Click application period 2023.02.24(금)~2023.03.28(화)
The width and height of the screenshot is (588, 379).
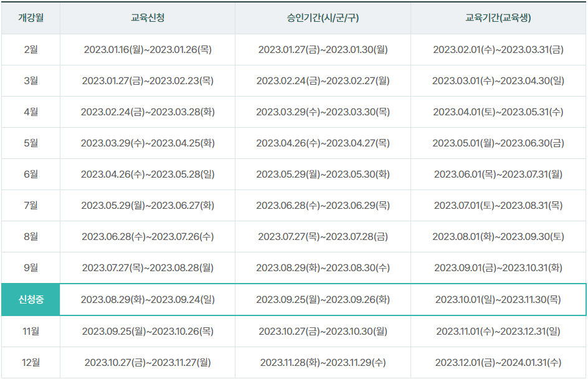(x=148, y=112)
